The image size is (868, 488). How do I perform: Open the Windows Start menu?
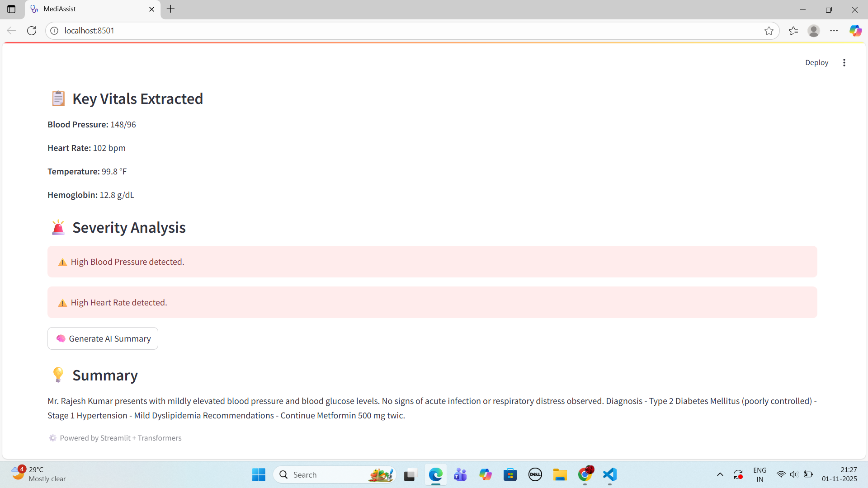click(259, 474)
